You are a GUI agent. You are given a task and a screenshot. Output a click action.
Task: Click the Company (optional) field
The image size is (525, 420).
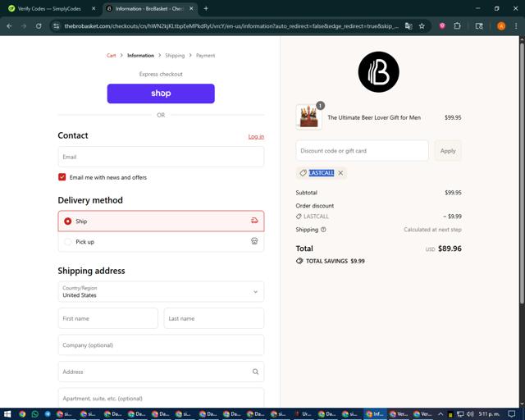click(161, 345)
